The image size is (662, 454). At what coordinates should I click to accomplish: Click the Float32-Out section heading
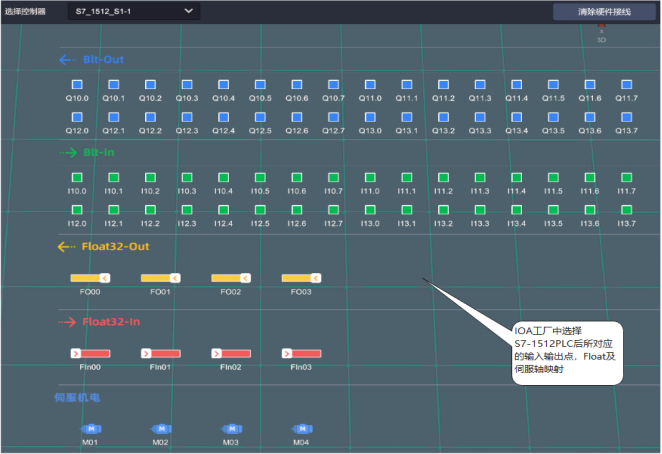[115, 247]
